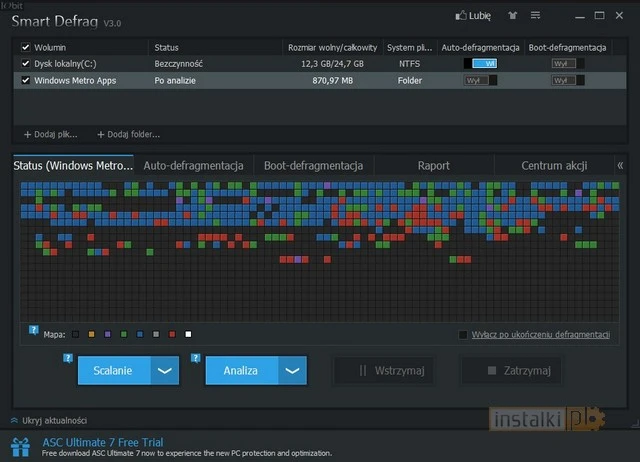Uncheck the Dysk lokalny(C:) checkbox
640x462 pixels.
(26, 63)
